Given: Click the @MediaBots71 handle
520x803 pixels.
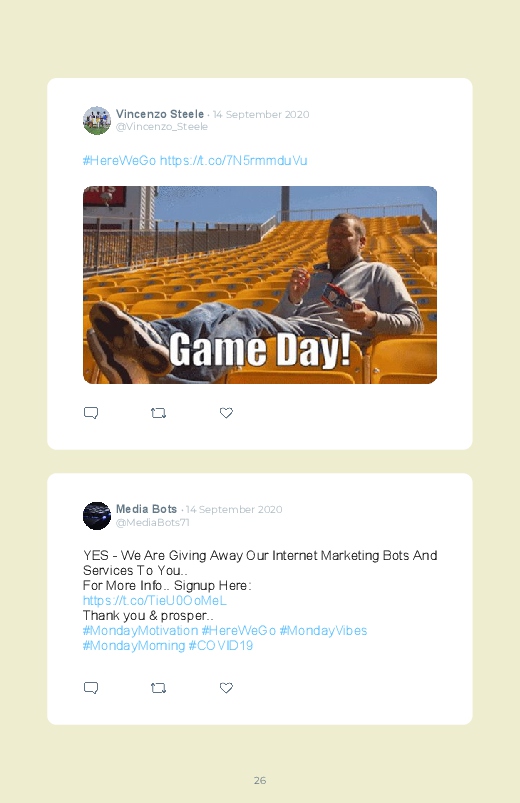Looking at the screenshot, I should (x=153, y=522).
